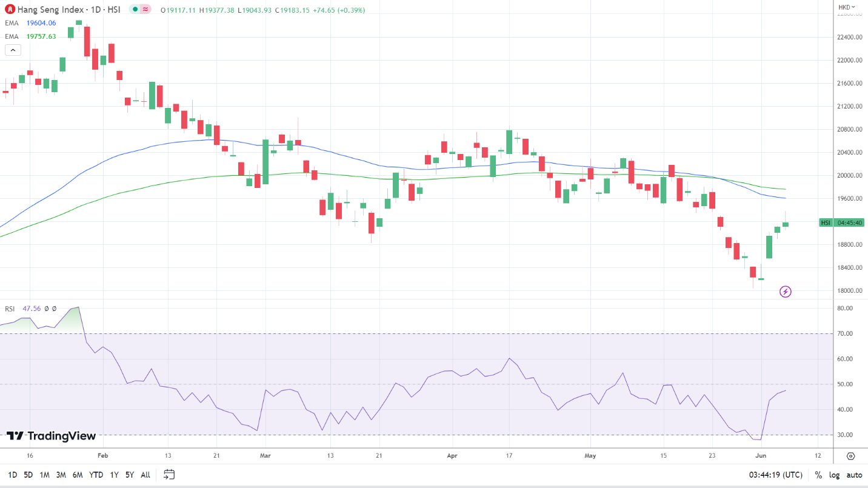
Task: Click the 50.00 RSI axis label
Action: (844, 384)
